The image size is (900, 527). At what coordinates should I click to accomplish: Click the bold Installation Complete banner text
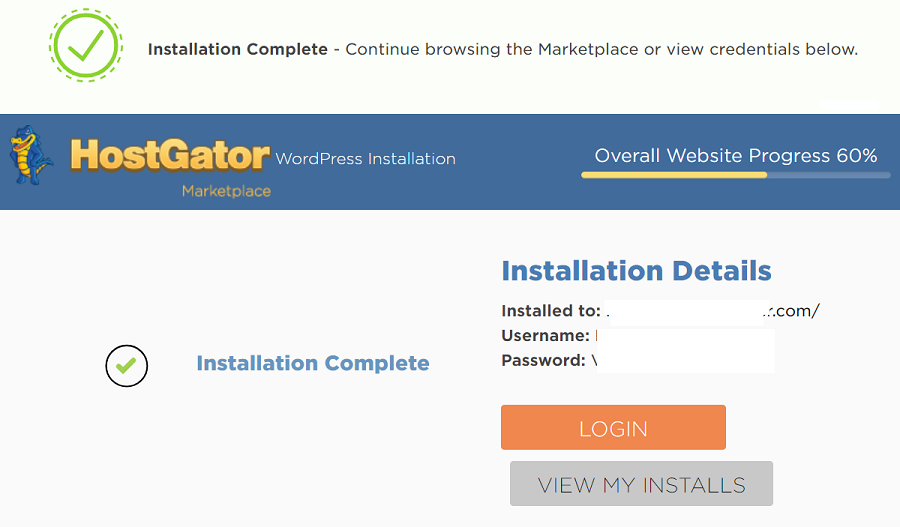click(238, 49)
